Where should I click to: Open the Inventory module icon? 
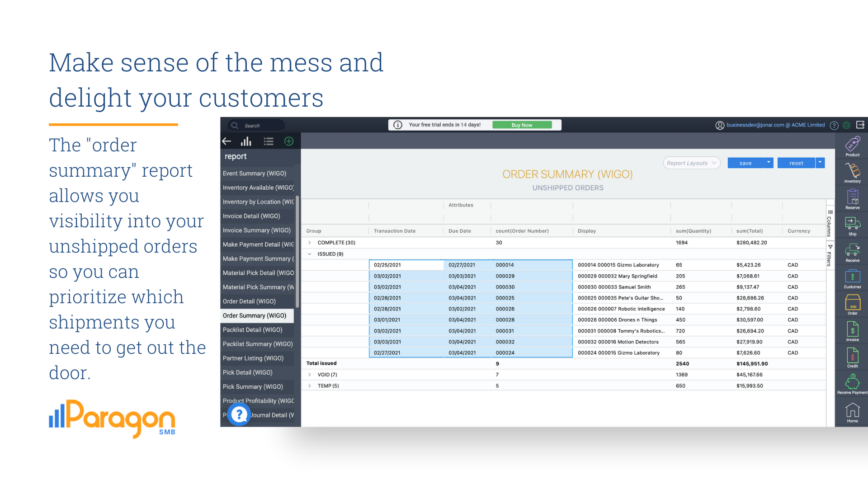tap(852, 171)
